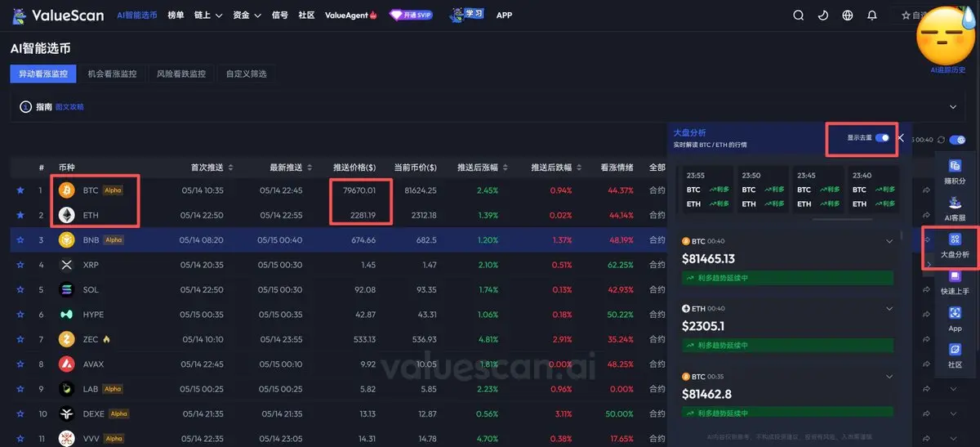Click the BNB coin icon
980x447 pixels.
pos(66,240)
